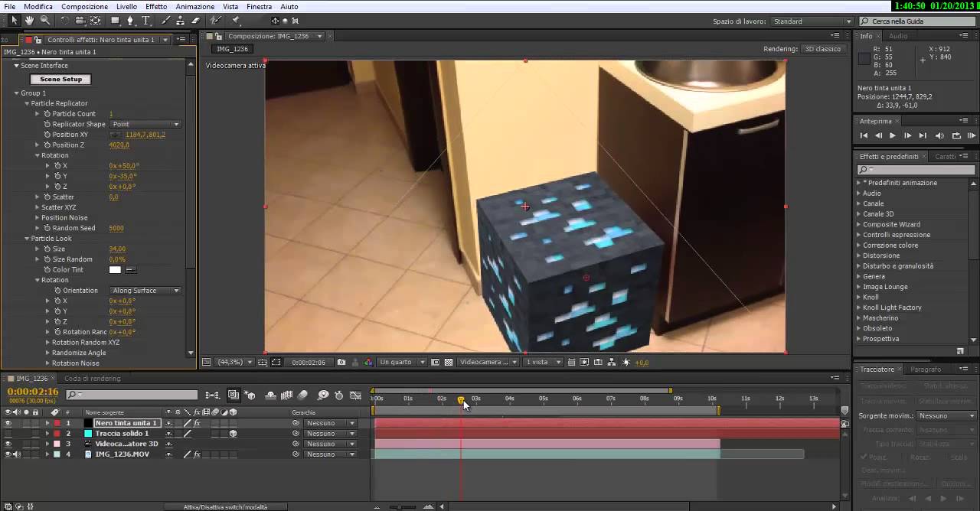Click the cyan swatch of Traccia solido 1
The image size is (980, 511).
pos(88,434)
